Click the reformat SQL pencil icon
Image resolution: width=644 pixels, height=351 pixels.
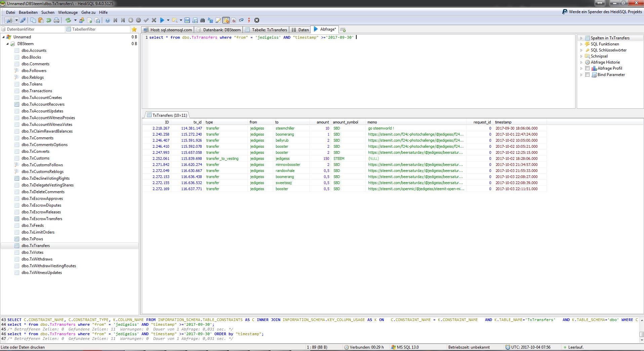click(218, 20)
